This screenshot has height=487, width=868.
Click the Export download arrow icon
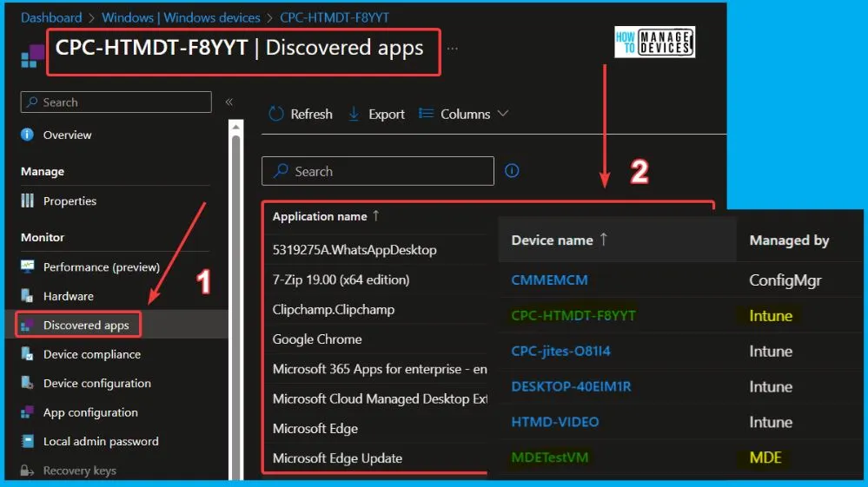tap(354, 114)
